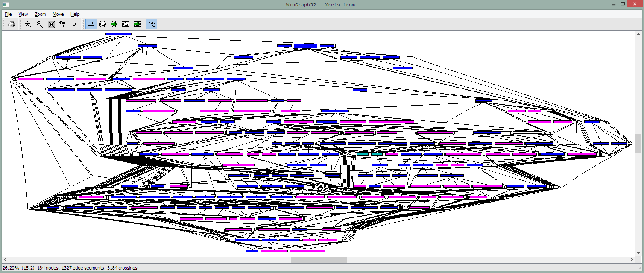Enable the white polar fisheye view
This screenshot has height=273, width=644.
(102, 24)
